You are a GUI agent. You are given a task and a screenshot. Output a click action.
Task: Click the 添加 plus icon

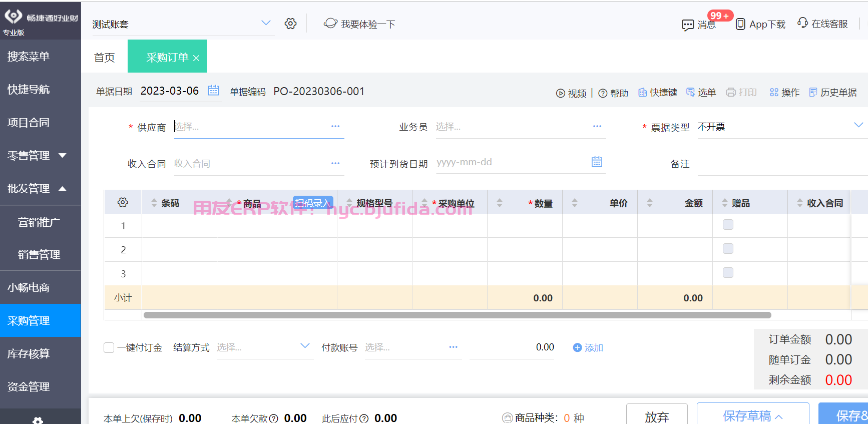click(577, 347)
